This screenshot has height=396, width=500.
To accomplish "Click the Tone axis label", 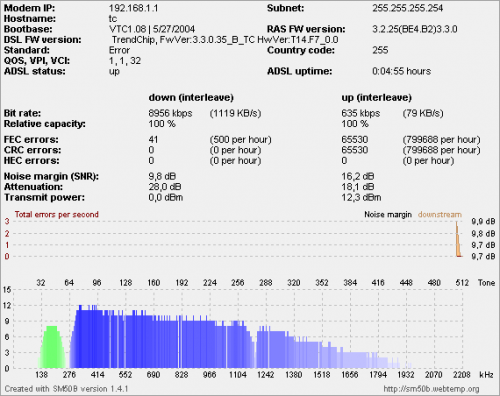I will 486,283.
